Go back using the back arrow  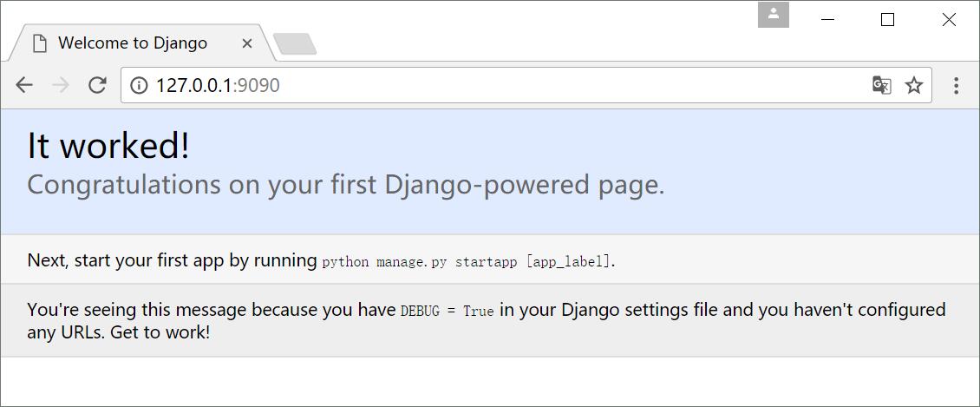24,85
